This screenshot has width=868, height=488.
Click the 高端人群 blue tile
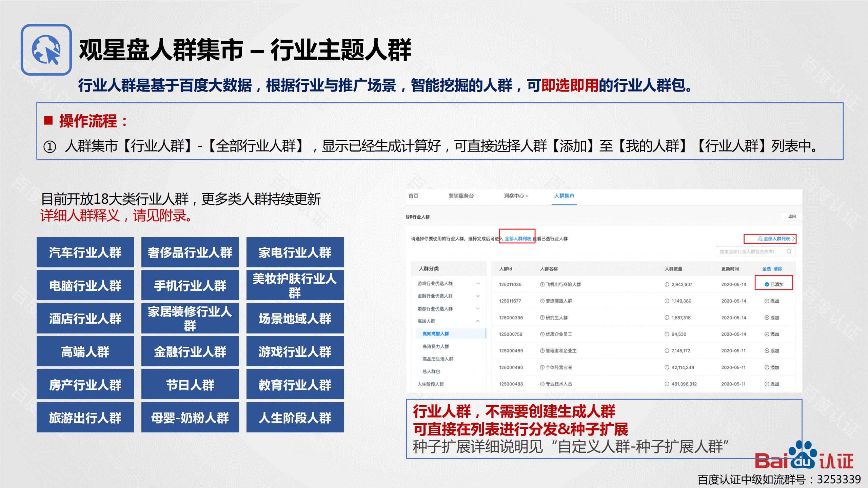pos(85,351)
